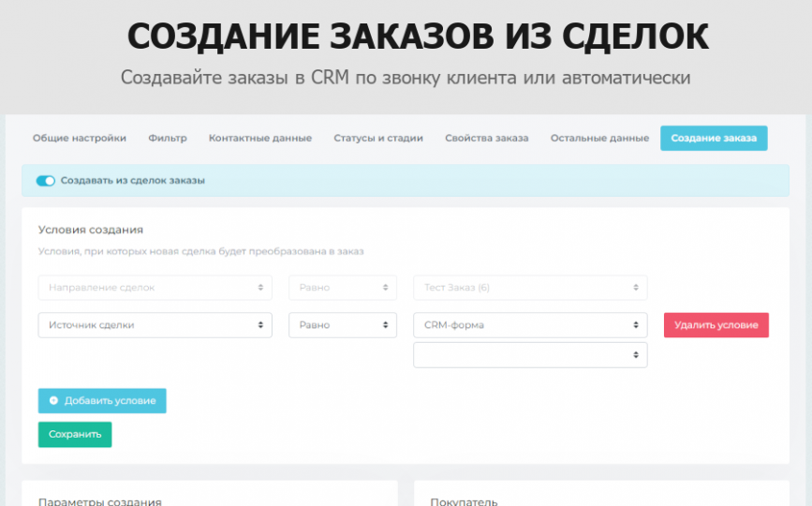Click the СОЗДАНИЕ ЗАКАЗОВ ИЗ СДЕЛОК title
This screenshot has width=812, height=506.
pyautogui.click(x=418, y=37)
